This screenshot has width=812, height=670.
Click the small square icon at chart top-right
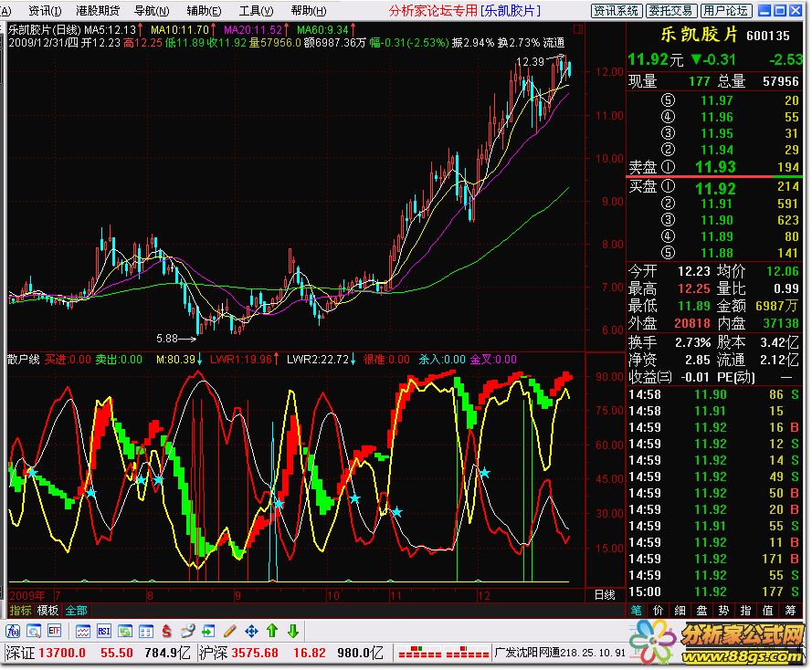point(578,29)
